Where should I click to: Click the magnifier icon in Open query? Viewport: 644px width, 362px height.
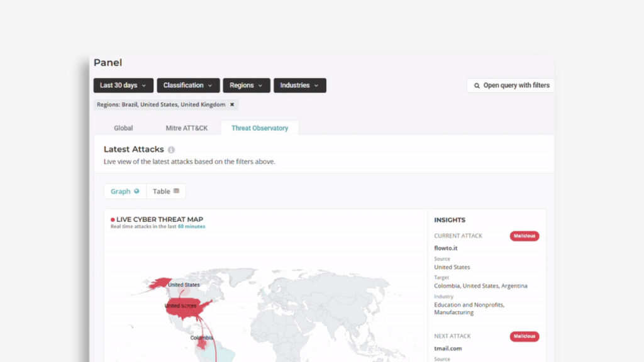click(x=477, y=85)
